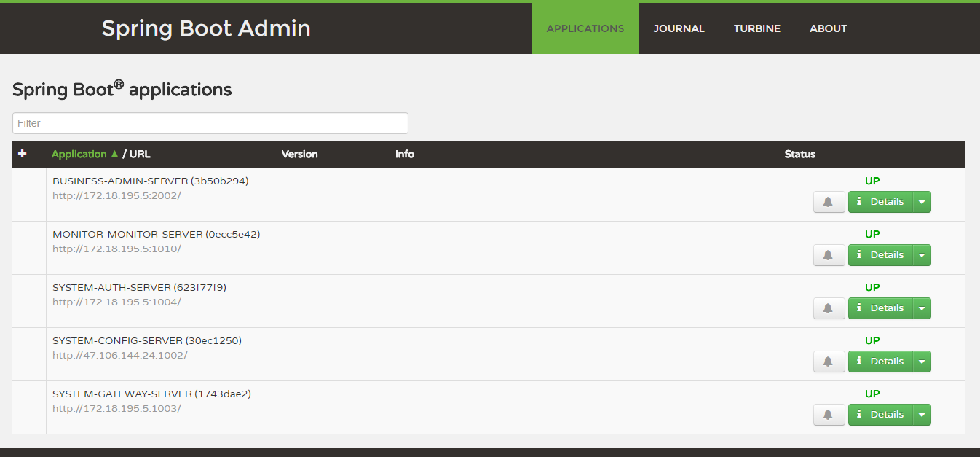Open the JOURNAL tab

[679, 28]
